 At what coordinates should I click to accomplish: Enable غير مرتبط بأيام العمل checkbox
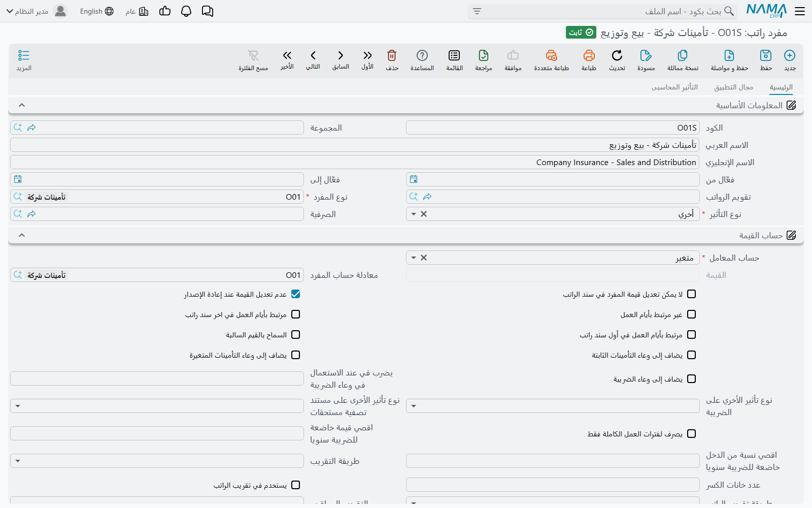[691, 314]
